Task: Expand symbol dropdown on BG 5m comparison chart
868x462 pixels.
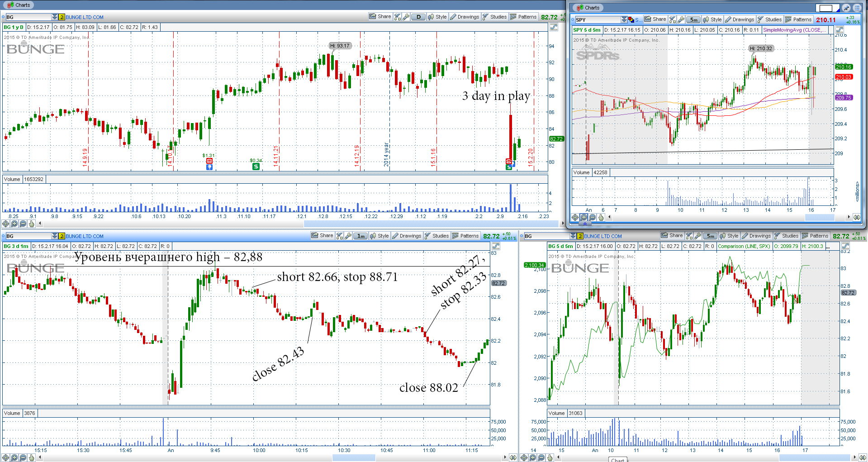Action: [x=573, y=236]
